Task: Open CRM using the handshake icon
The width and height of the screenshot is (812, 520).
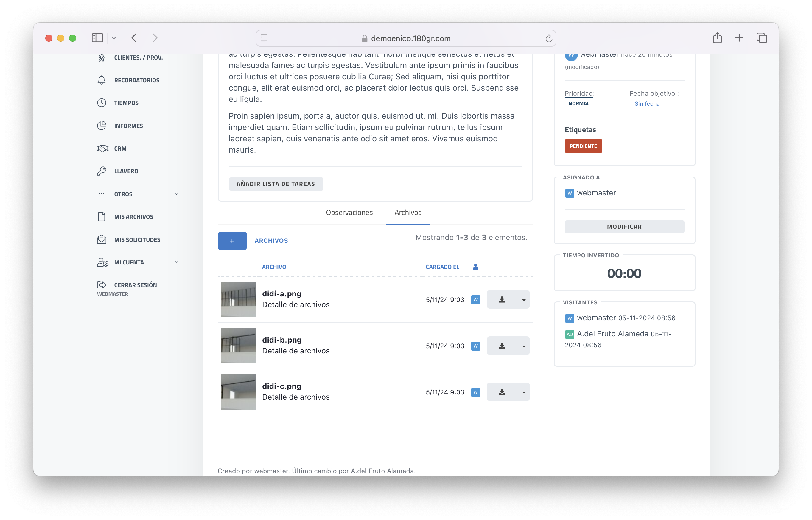Action: click(102, 148)
